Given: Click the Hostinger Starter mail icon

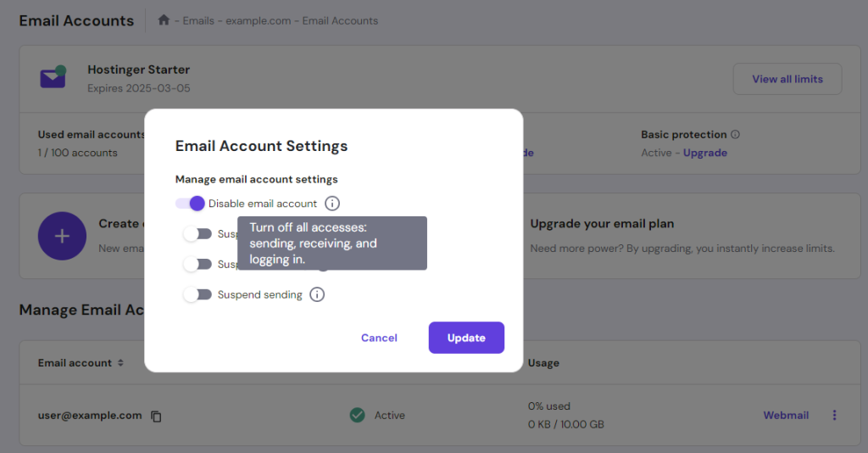Looking at the screenshot, I should (53, 78).
